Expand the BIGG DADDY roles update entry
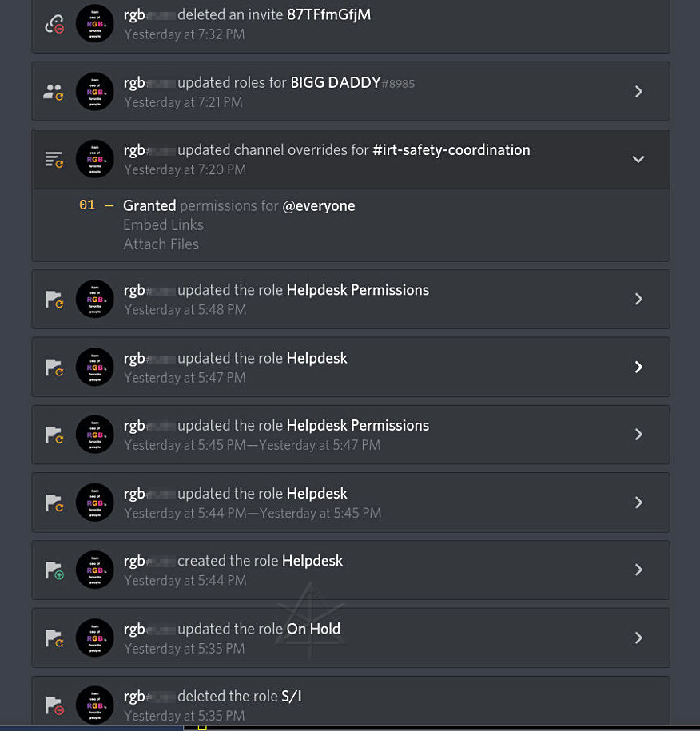This screenshot has height=731, width=700. coord(638,92)
